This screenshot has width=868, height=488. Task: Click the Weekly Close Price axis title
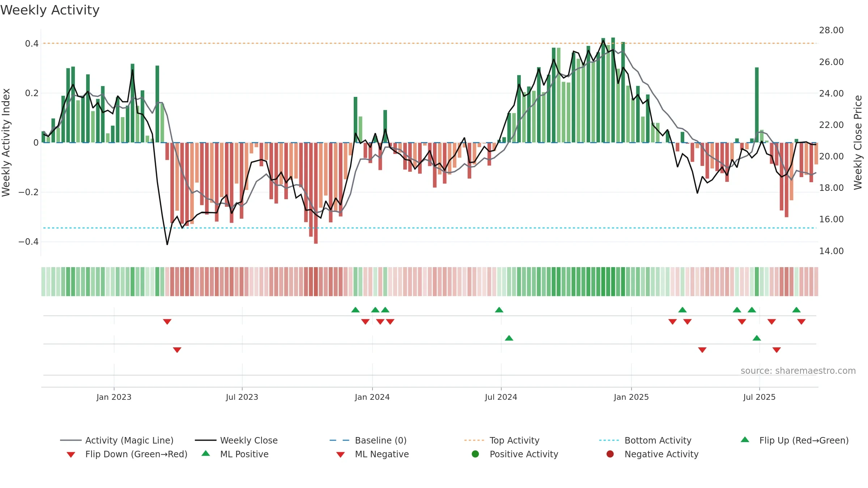[x=858, y=142]
